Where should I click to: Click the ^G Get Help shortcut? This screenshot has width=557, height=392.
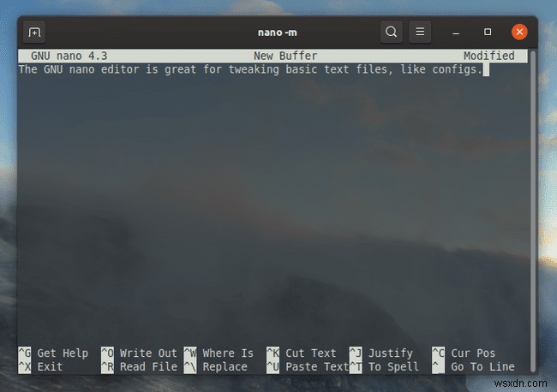pos(53,353)
